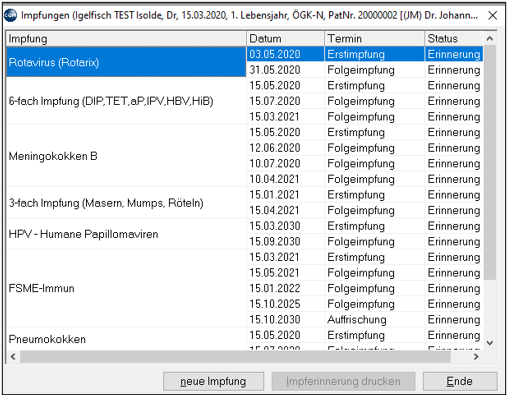
Task: Click date 15.03.2030 in Datum column
Action: point(285,226)
